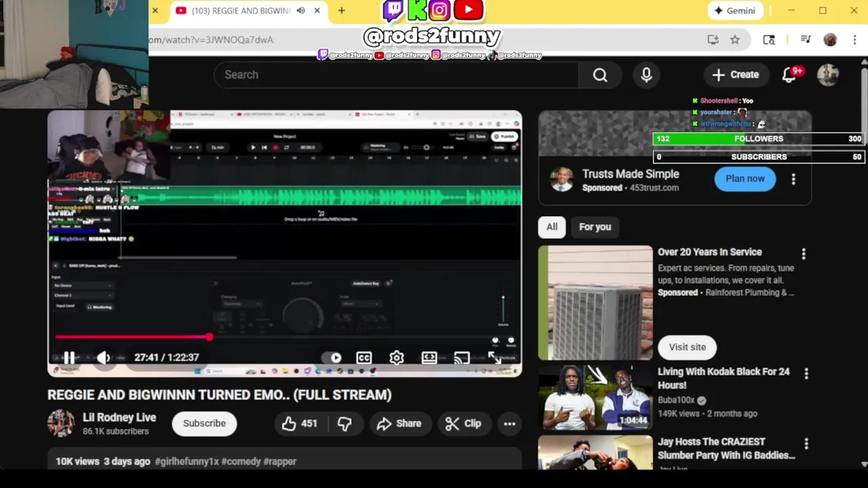Click the YouTube logo in the overlay
This screenshot has height=488, width=868.
pos(468,10)
